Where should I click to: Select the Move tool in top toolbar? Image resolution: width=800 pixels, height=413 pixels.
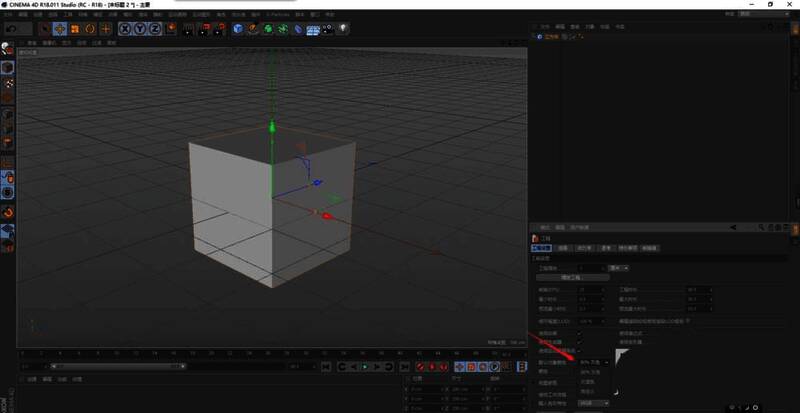tap(58, 29)
